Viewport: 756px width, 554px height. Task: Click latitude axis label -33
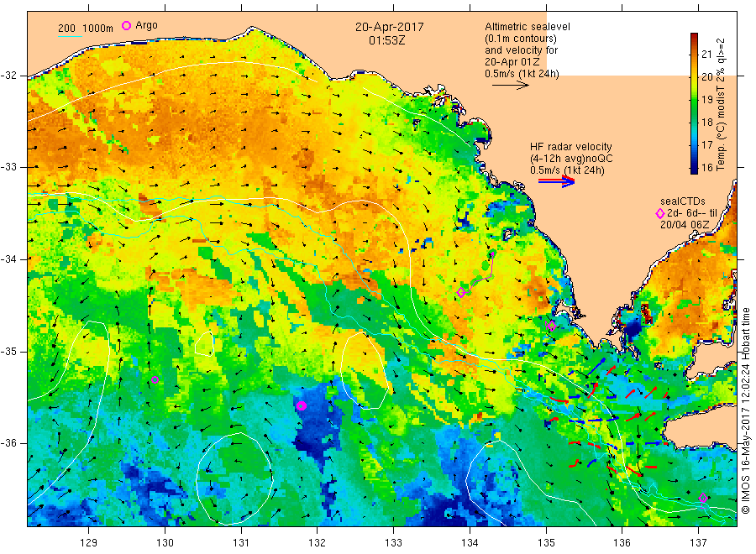[x=9, y=167]
